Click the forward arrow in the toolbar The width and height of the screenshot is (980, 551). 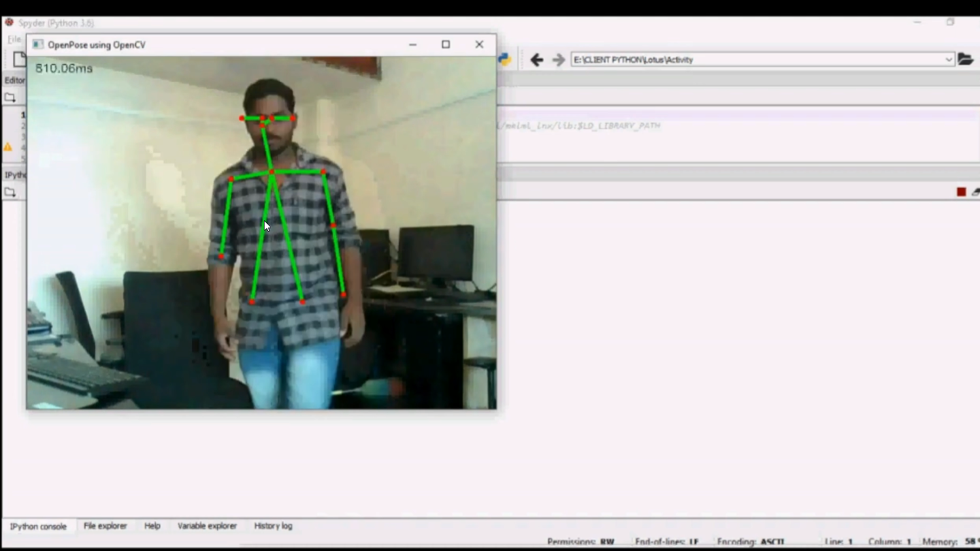click(x=558, y=60)
